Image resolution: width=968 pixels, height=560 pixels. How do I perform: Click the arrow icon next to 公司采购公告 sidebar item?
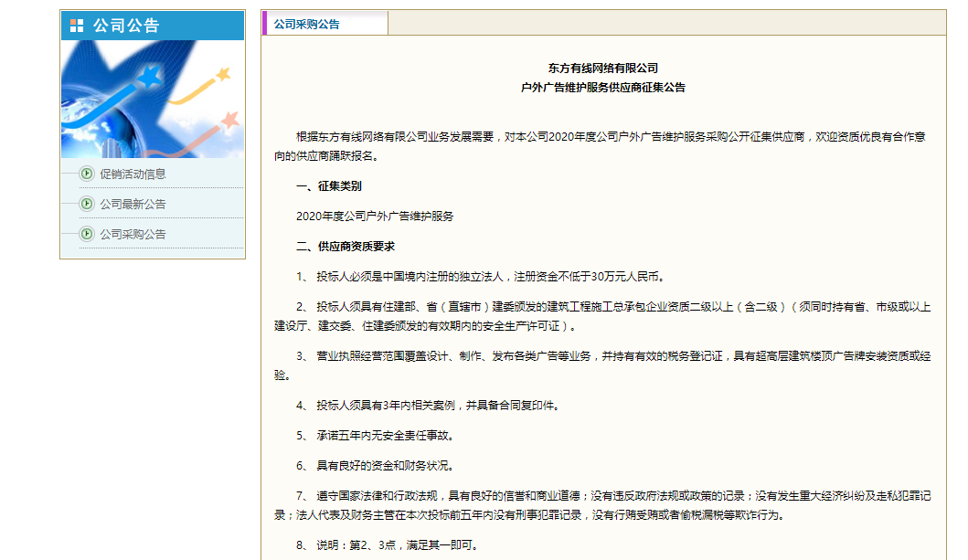coord(87,234)
